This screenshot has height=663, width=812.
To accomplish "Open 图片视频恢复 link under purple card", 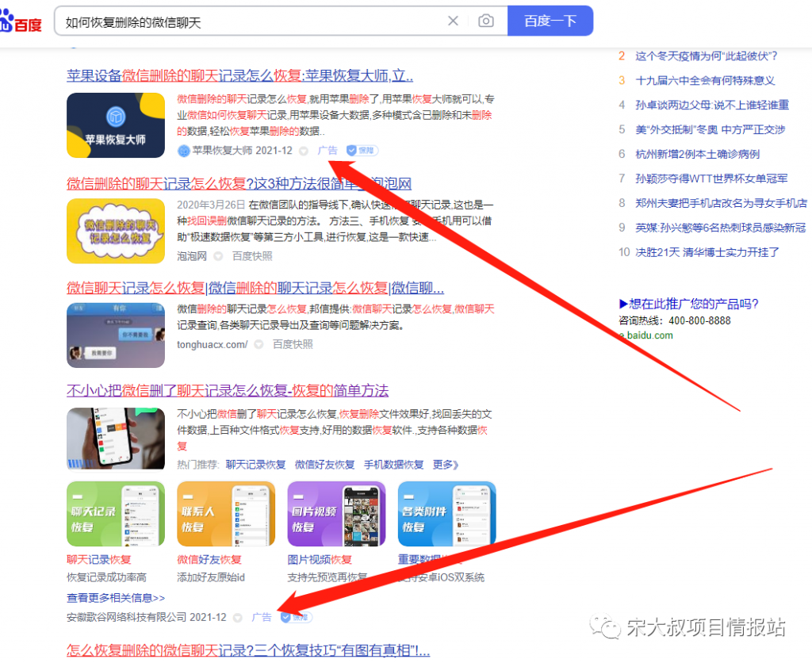I will (320, 560).
